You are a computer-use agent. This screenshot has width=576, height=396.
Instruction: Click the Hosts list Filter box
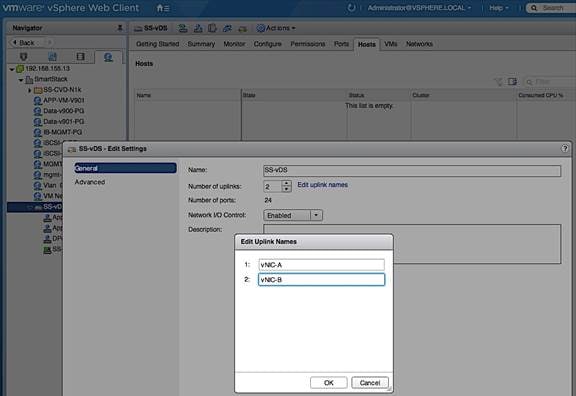point(550,82)
